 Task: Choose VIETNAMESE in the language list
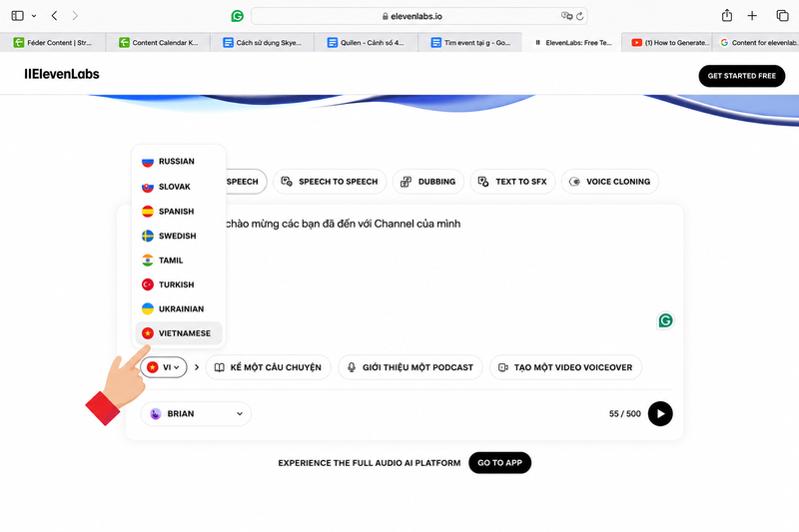point(179,333)
